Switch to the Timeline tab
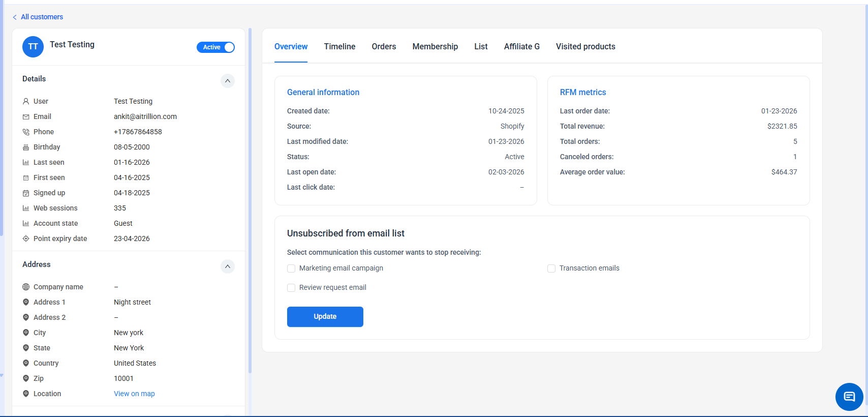868x417 pixels. point(339,47)
